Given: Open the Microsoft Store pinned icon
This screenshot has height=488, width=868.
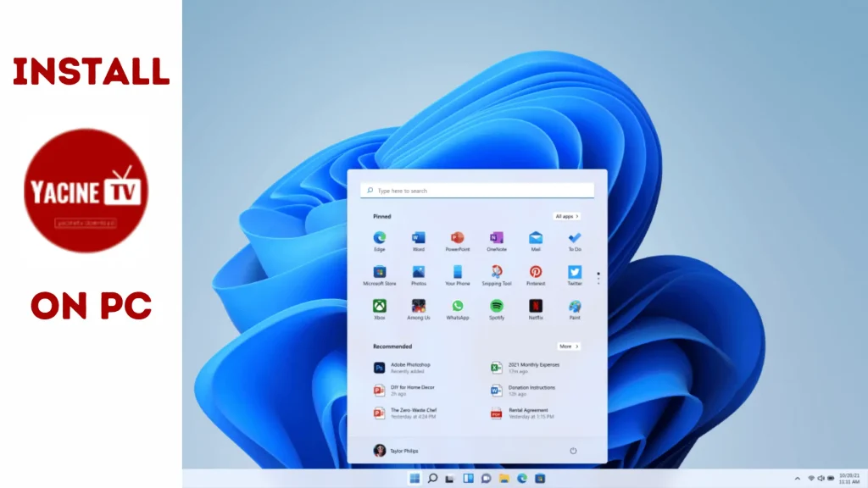Looking at the screenshot, I should (380, 272).
